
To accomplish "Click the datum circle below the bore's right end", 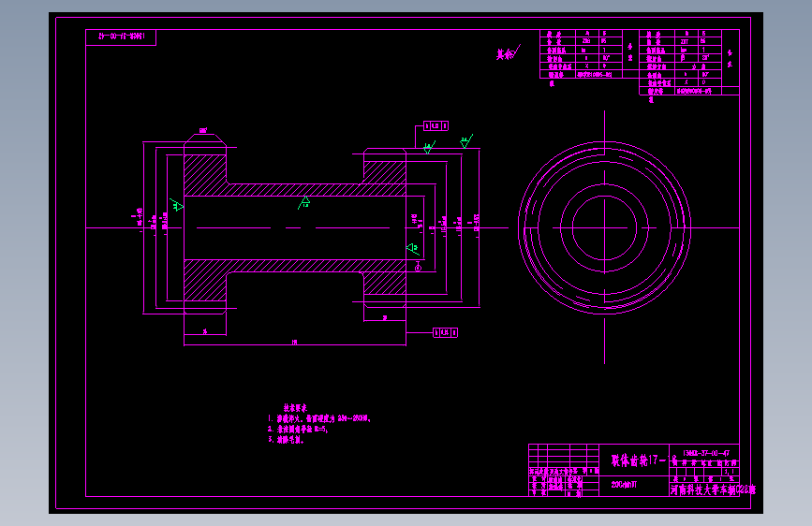I will click(419, 268).
